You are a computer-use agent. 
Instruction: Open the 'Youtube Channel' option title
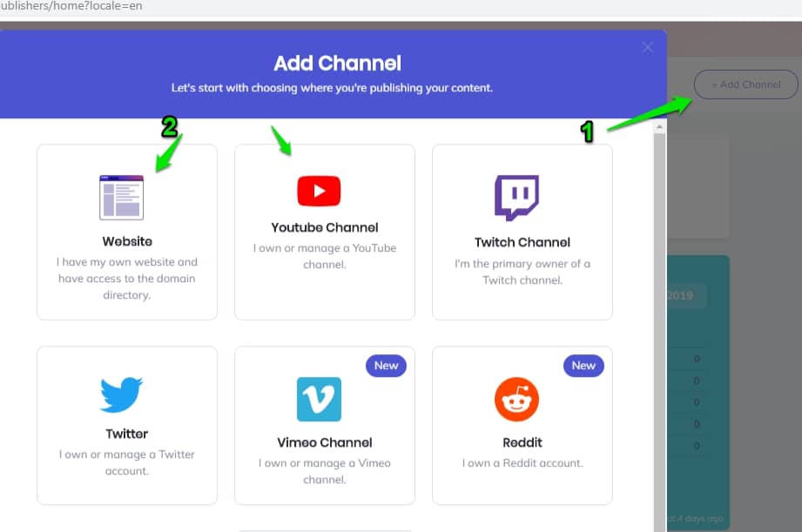tap(325, 227)
